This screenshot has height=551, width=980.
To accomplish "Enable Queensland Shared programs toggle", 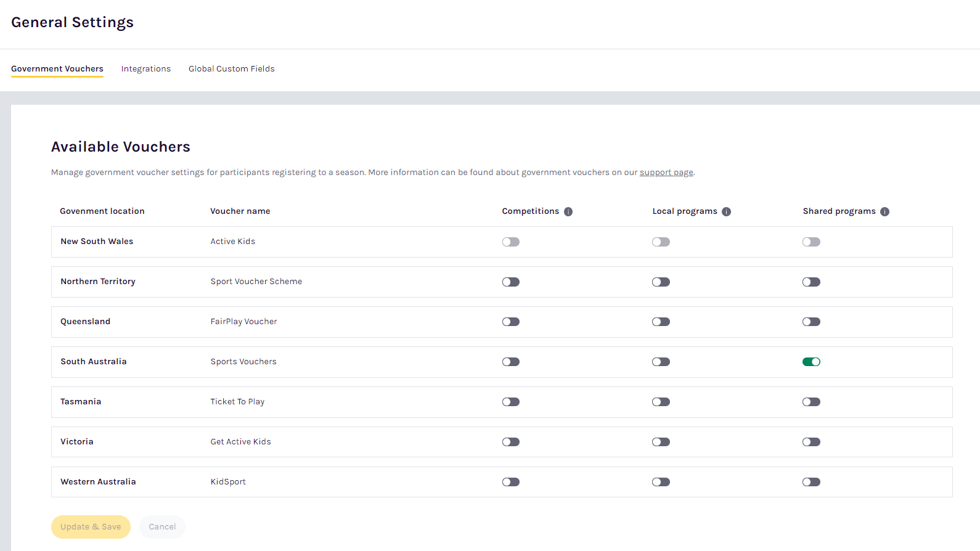I will [x=812, y=322].
